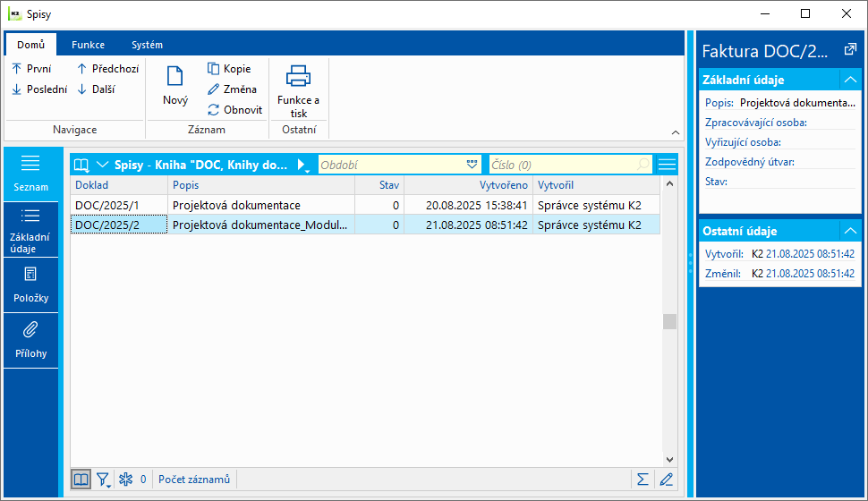The width and height of the screenshot is (868, 501).
Task: Click the book icon in status bar
Action: click(81, 480)
